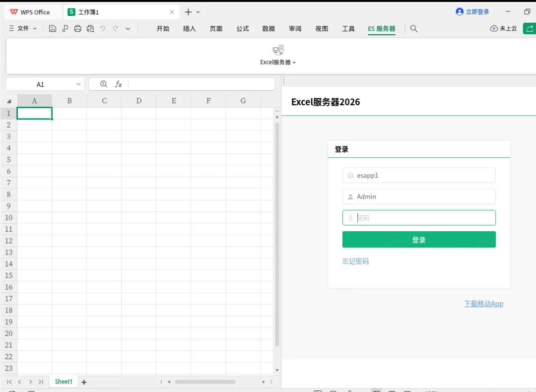536x392 pixels.
Task: Click the Undo arrow icon
Action: (103, 29)
